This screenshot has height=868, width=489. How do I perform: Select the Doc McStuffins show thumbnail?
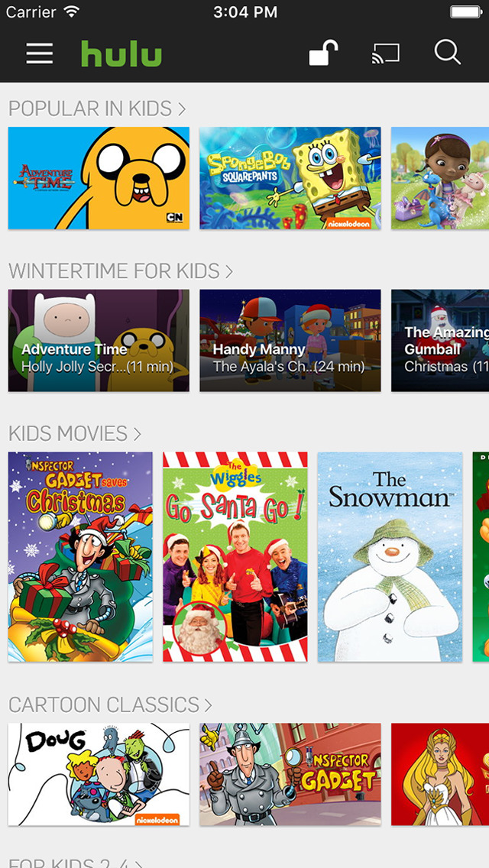coord(440,178)
